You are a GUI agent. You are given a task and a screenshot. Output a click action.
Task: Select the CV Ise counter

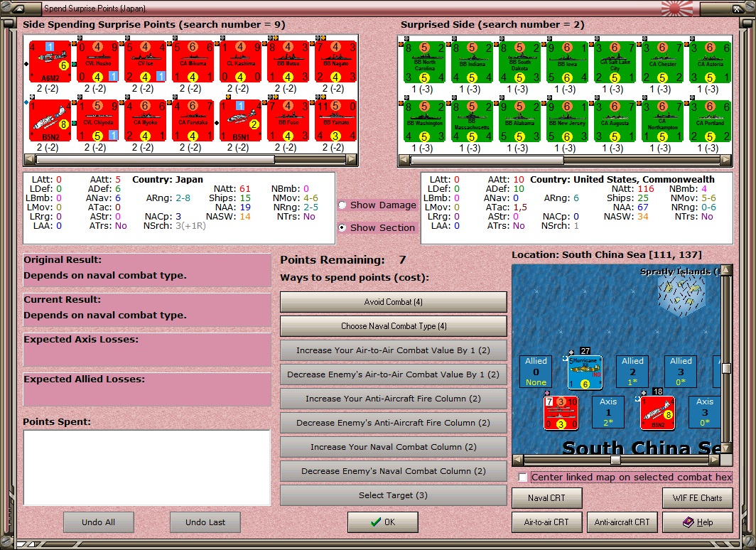pos(146,61)
